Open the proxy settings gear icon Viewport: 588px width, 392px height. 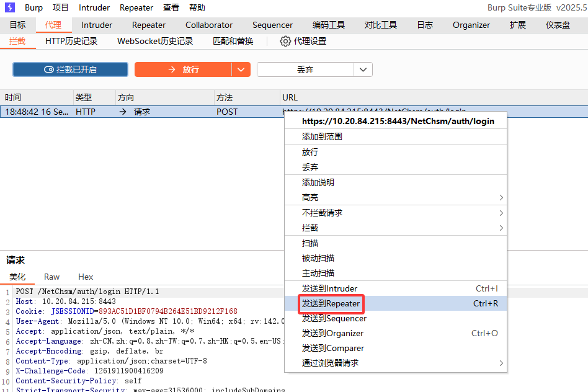pos(285,42)
